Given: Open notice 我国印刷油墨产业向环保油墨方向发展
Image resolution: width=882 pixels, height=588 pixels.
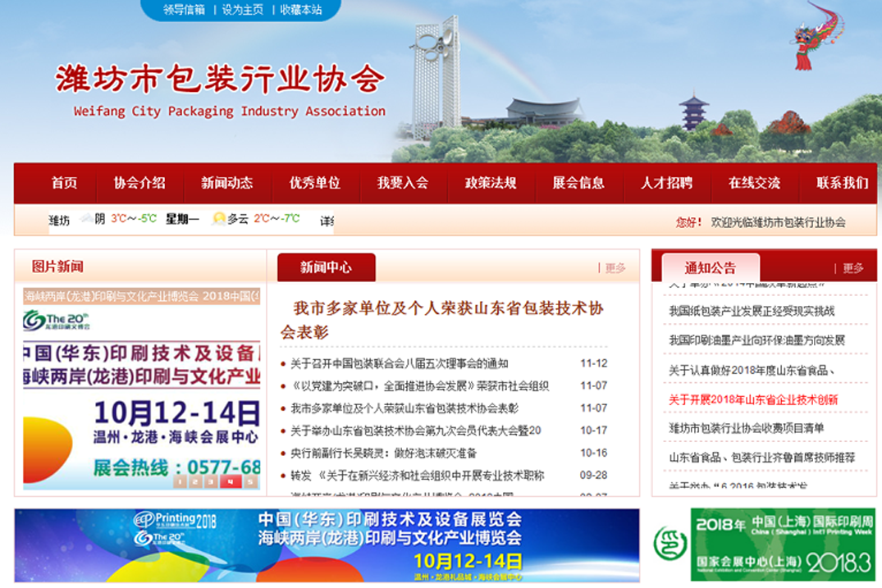Looking at the screenshot, I should [756, 340].
